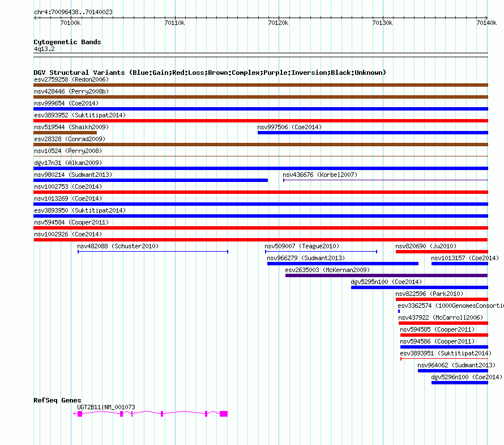Click nsv437922 (McCarroll2006) label
The height and width of the screenshot is (445, 504).
[441, 317]
